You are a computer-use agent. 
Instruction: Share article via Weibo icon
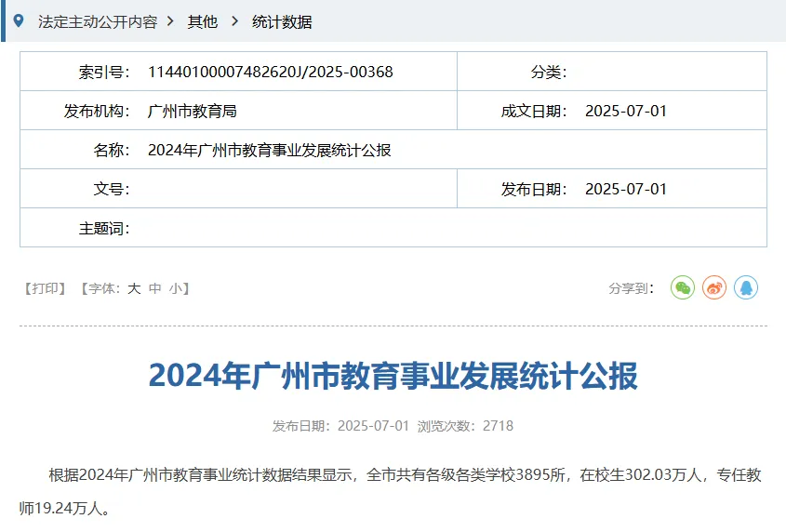coord(714,287)
